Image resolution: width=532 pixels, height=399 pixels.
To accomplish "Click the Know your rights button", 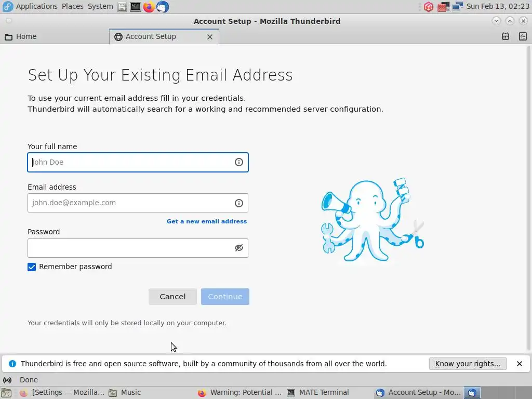I will pyautogui.click(x=468, y=364).
